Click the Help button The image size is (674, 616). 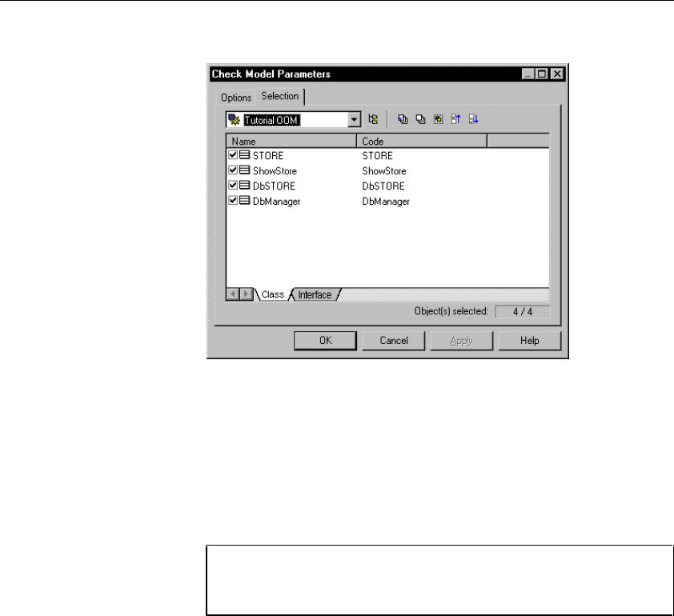coord(530,341)
